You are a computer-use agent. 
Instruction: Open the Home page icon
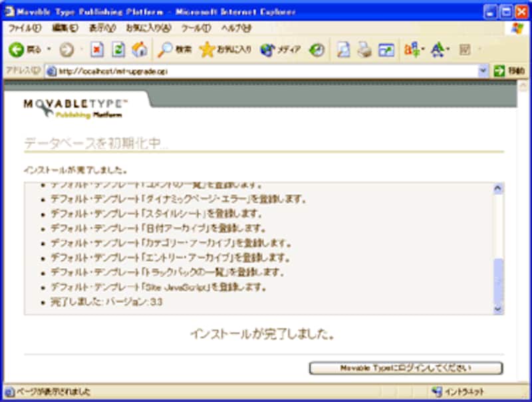pyautogui.click(x=140, y=49)
